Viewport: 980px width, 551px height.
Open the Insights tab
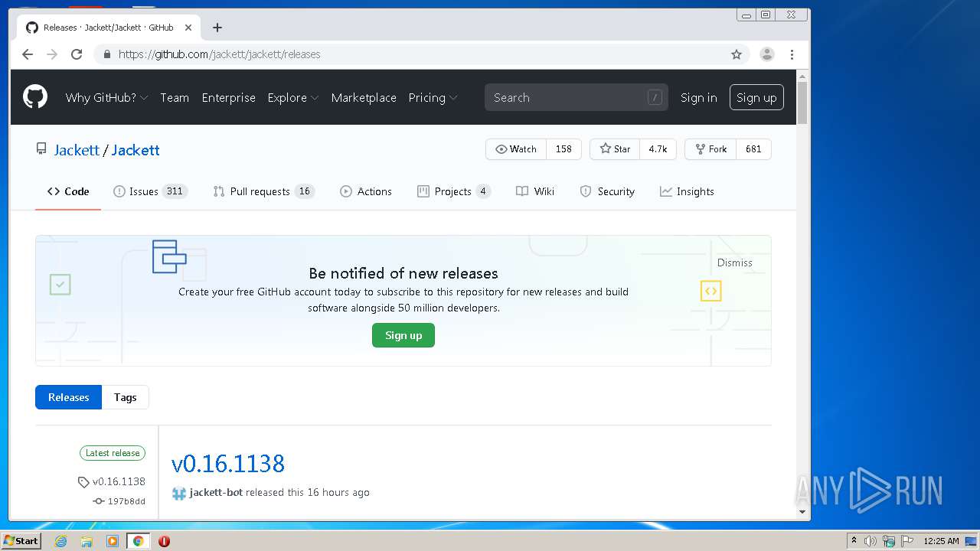click(x=687, y=191)
